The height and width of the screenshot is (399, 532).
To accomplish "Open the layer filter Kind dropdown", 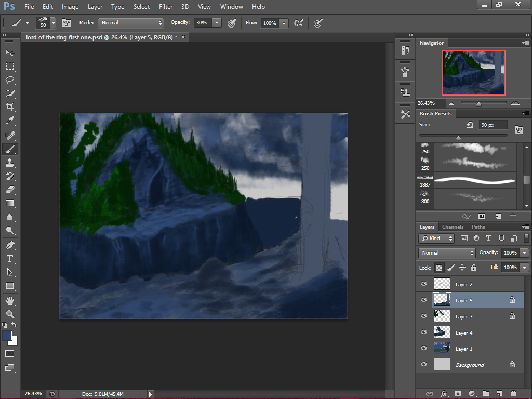I will pyautogui.click(x=436, y=238).
